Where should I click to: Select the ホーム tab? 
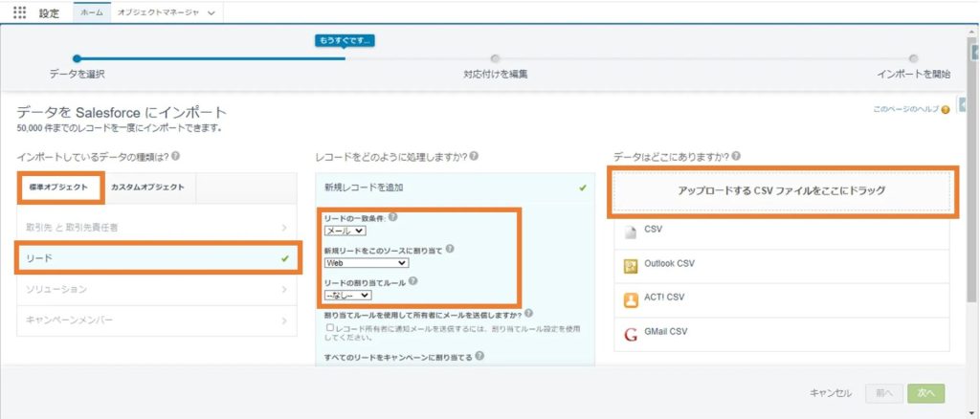tap(92, 12)
